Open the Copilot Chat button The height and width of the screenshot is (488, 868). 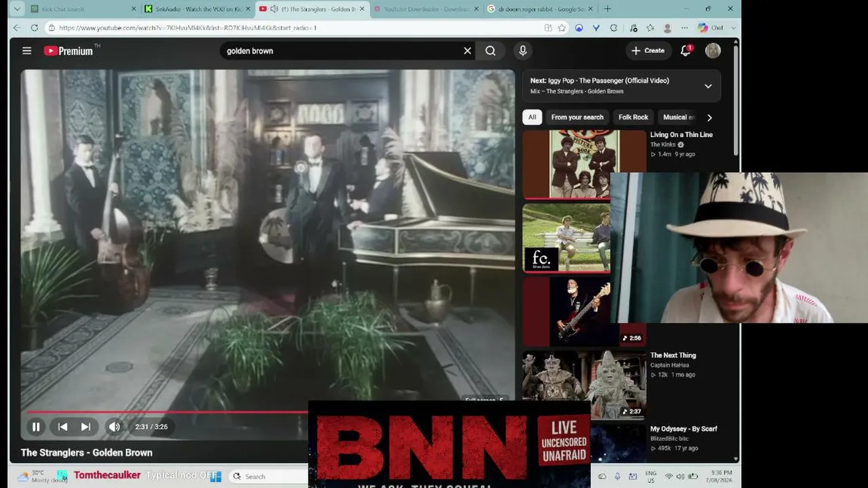pyautogui.click(x=711, y=28)
